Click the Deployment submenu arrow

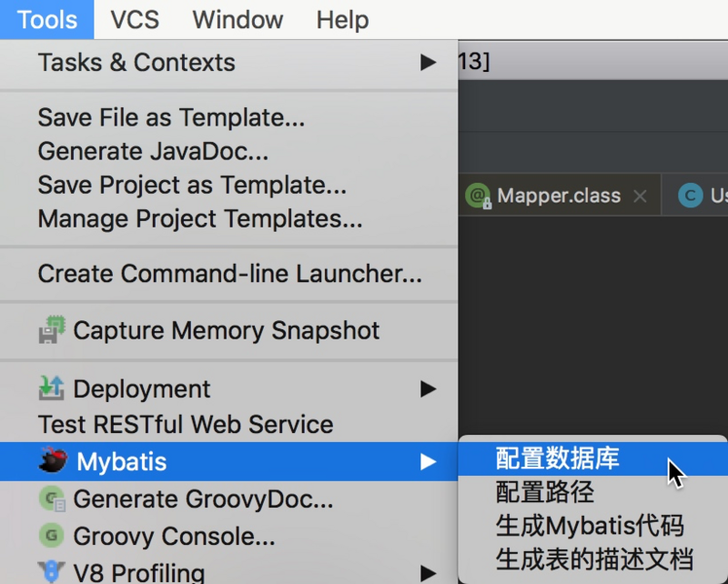428,388
